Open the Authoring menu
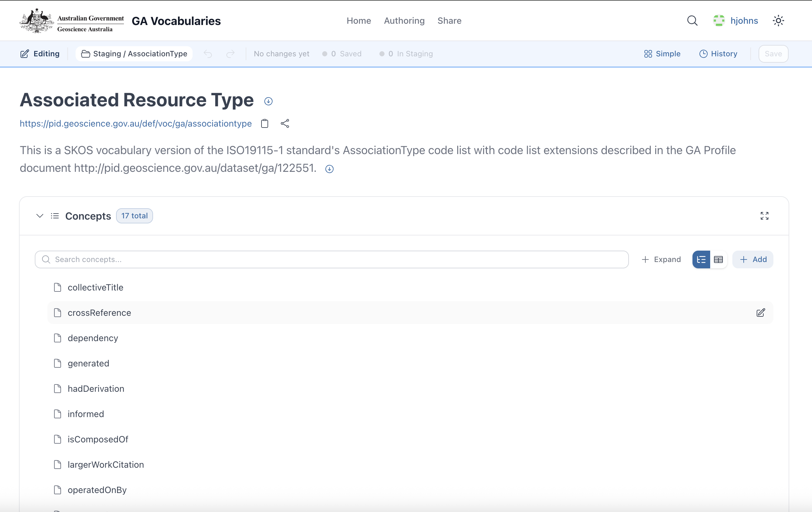Image resolution: width=812 pixels, height=512 pixels. (x=404, y=21)
